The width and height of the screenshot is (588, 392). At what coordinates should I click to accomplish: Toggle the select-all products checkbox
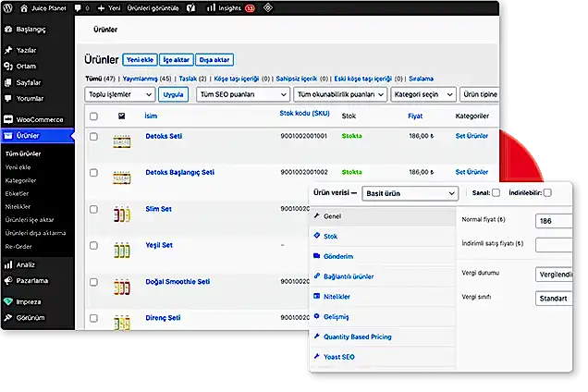coord(93,116)
